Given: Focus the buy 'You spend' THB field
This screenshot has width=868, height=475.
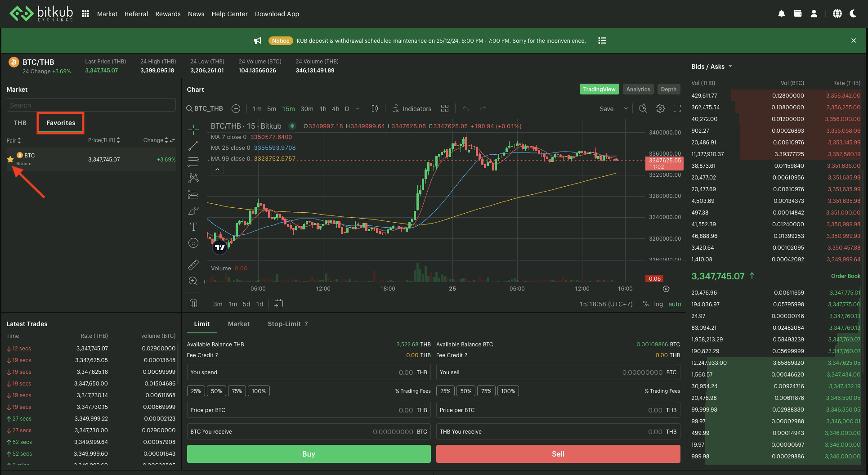Looking at the screenshot, I should (309, 372).
